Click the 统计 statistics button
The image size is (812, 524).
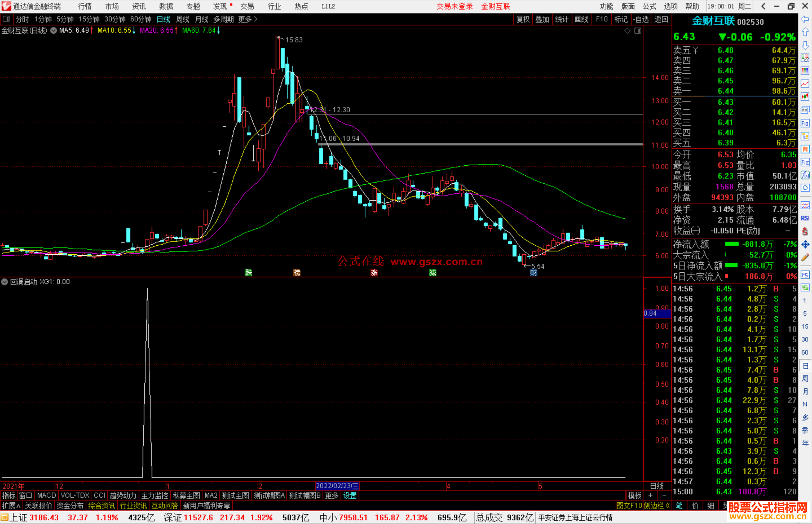click(562, 19)
